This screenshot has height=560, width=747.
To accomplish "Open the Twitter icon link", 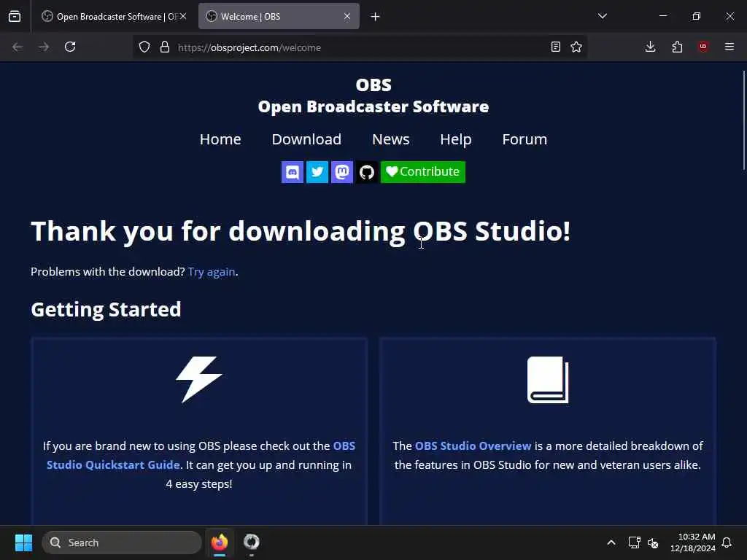I will pyautogui.click(x=317, y=172).
